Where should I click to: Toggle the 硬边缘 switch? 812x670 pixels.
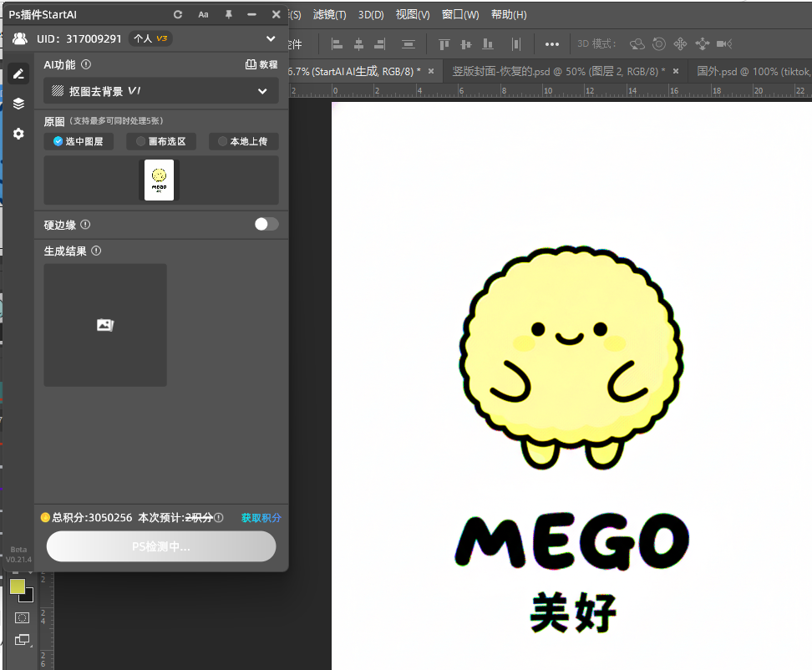click(266, 224)
